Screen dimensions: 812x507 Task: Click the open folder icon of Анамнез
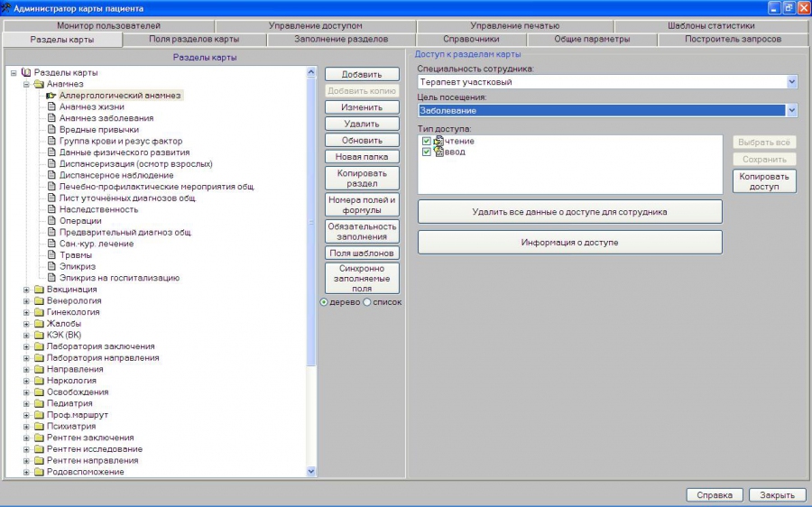(x=39, y=84)
